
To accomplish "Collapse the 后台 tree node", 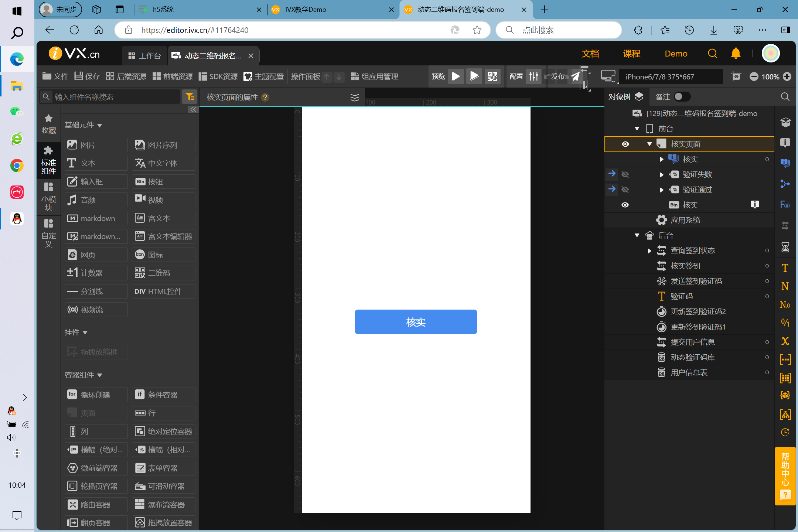I will (637, 235).
